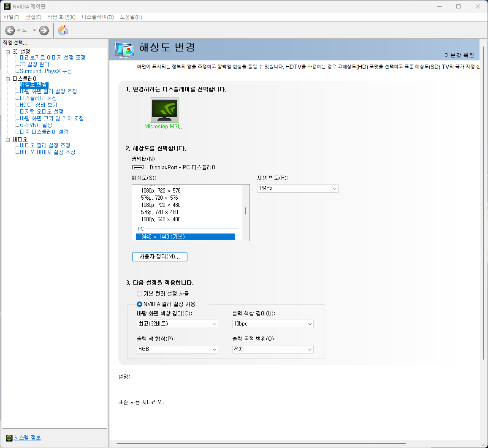Image resolution: width=488 pixels, height=448 pixels.
Task: Collapse the 3D 설정 tree node
Action: pos(8,52)
